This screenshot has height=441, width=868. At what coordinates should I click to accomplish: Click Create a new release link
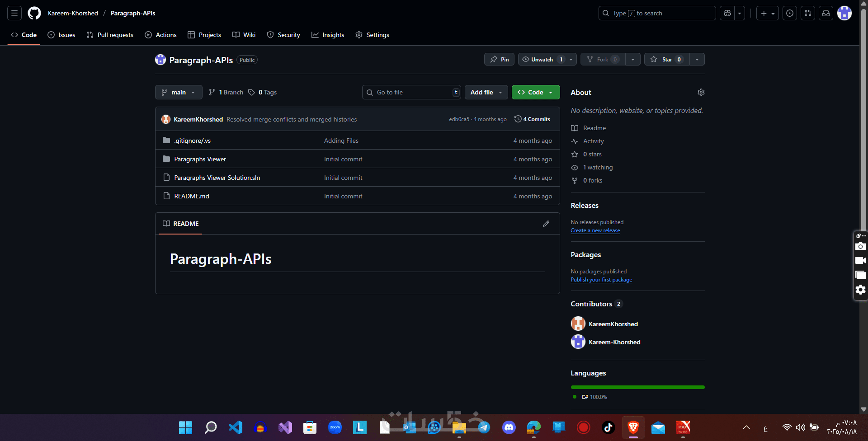595,230
